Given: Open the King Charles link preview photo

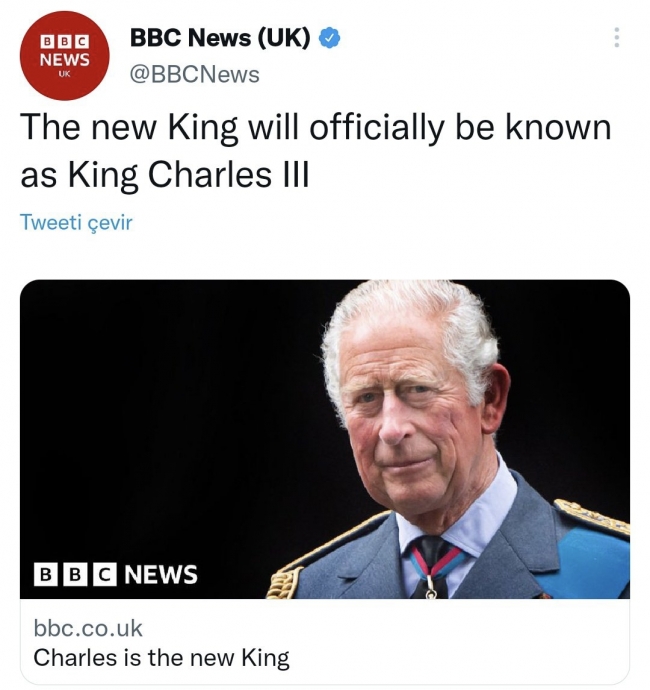Looking at the screenshot, I should [325, 439].
